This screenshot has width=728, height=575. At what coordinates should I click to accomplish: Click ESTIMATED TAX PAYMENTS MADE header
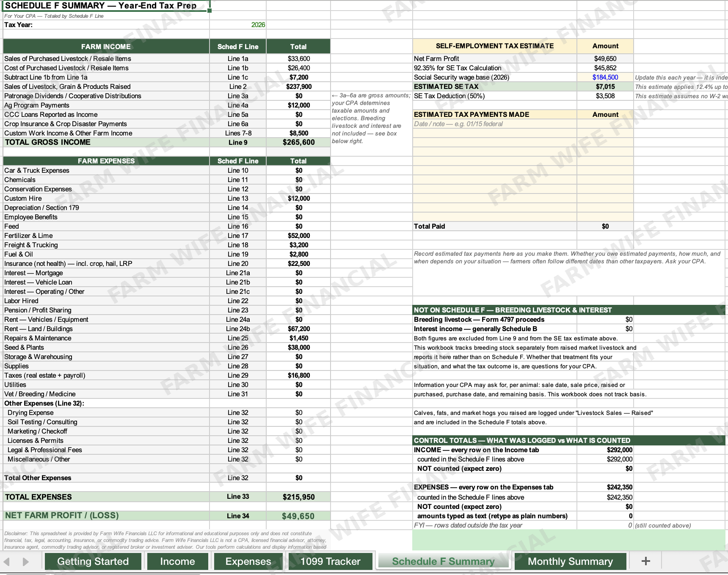(495, 115)
